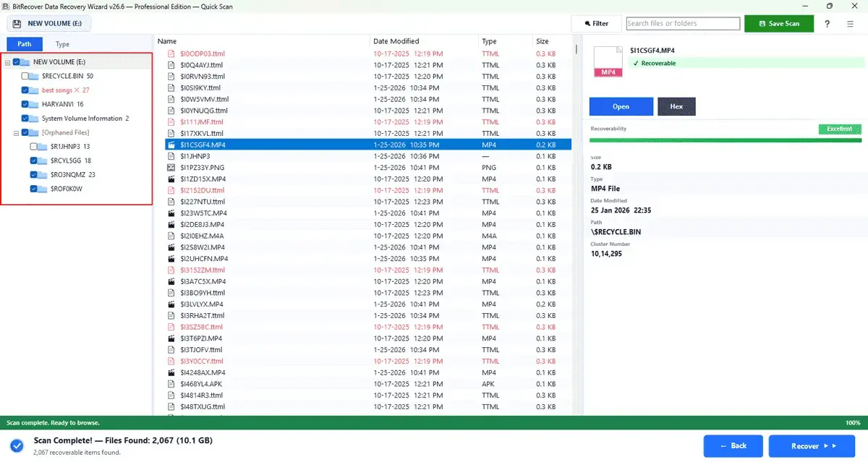This screenshot has height=462, width=868.
Task: Sort by the Date Modified column header
Action: 424,41
